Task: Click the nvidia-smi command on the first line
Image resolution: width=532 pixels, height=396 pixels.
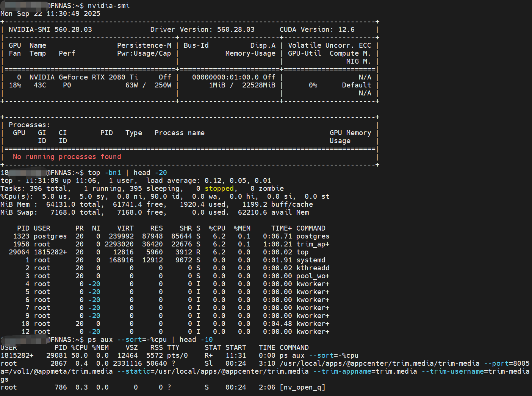Action: click(108, 6)
